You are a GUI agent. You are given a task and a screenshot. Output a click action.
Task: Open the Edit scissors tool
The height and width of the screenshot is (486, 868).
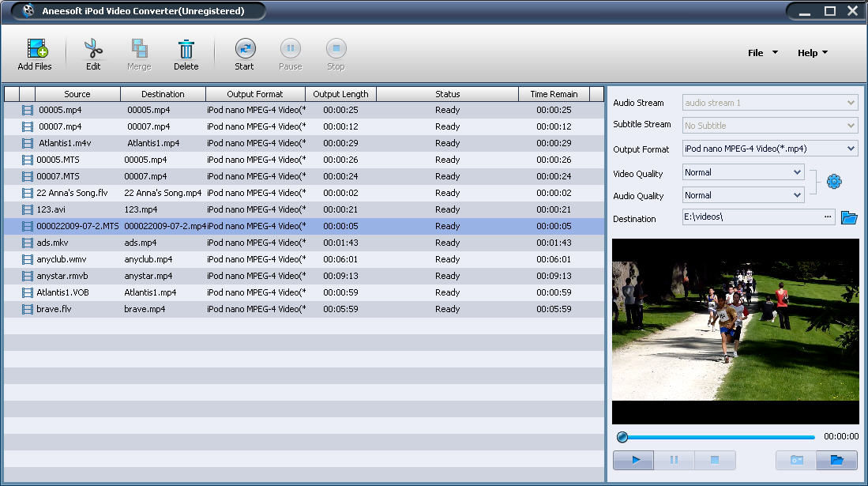[93, 53]
